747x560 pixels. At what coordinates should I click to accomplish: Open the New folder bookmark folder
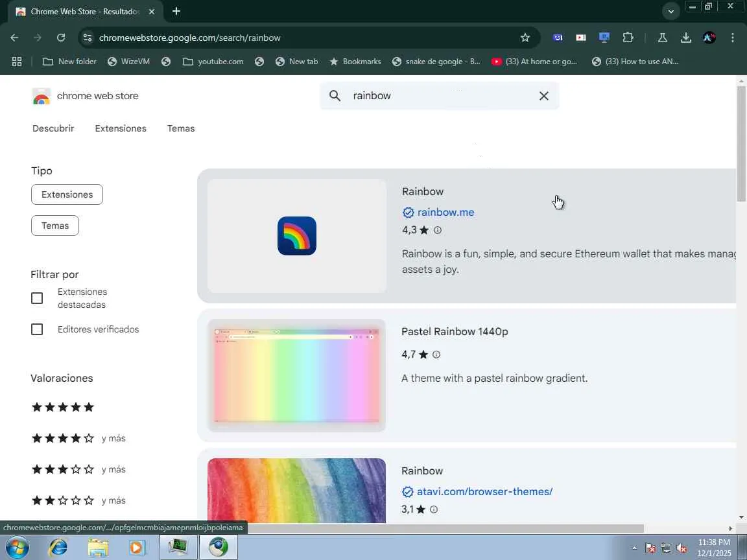coord(69,62)
